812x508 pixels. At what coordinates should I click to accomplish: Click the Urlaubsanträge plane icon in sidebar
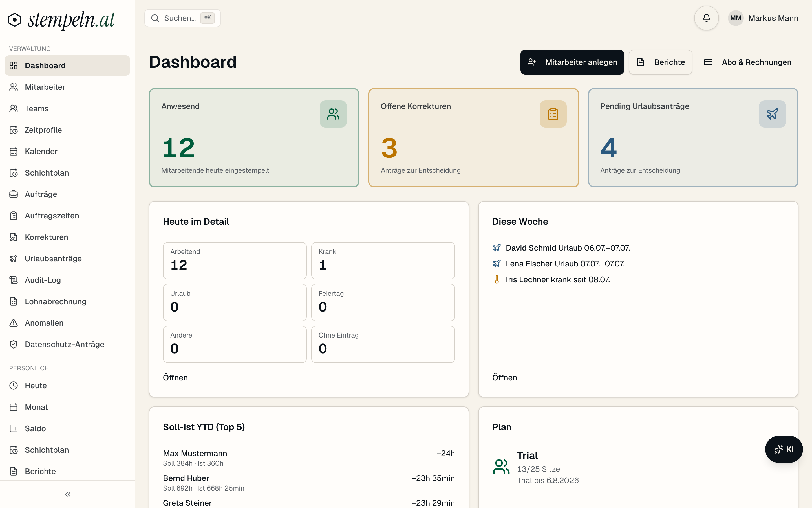14,259
